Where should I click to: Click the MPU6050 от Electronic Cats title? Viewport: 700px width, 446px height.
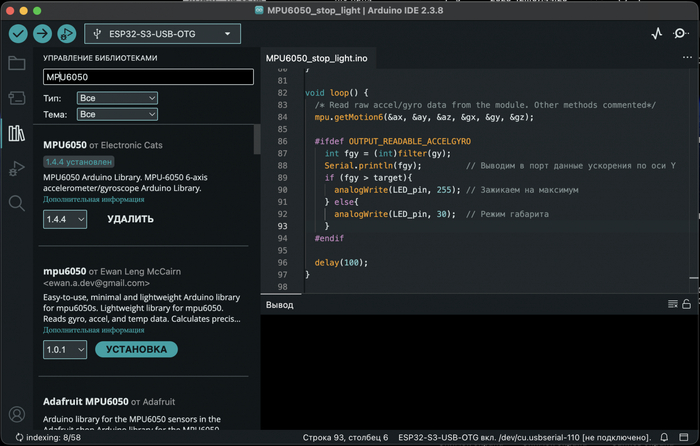(x=103, y=145)
